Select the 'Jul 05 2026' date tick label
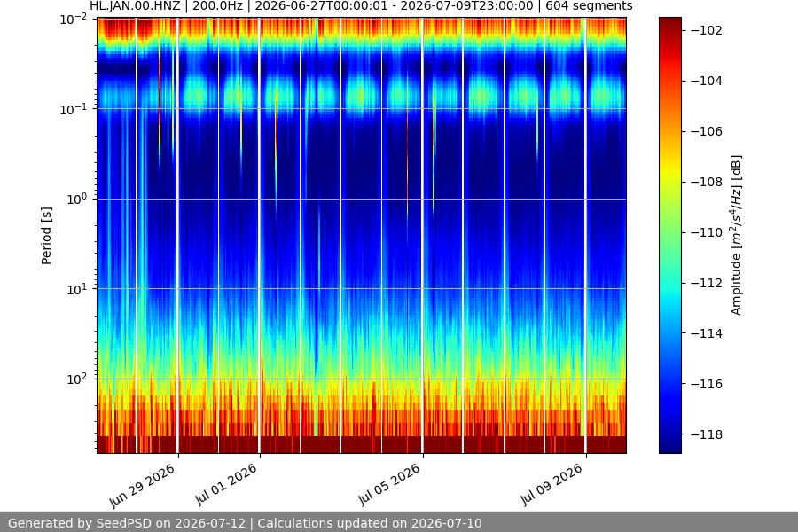 [x=389, y=485]
